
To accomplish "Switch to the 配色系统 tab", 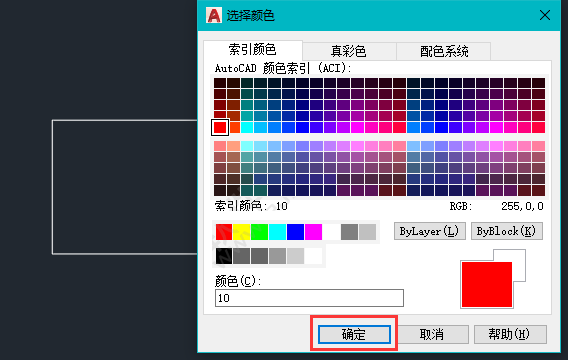I will click(444, 51).
